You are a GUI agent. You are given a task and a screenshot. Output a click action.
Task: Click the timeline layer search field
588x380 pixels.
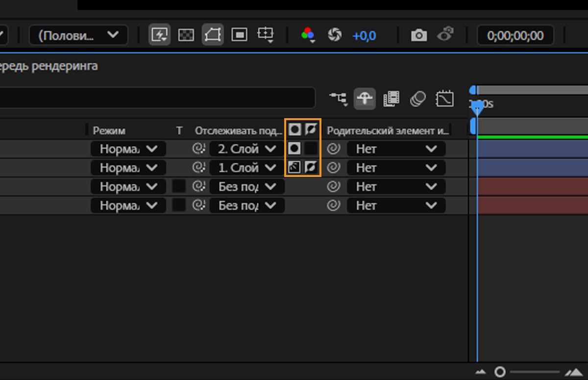[x=157, y=98]
